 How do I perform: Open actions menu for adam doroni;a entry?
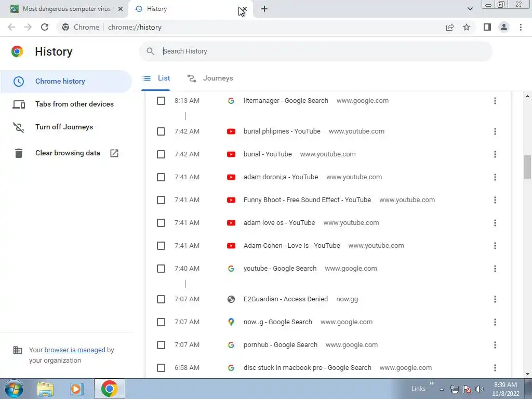(x=495, y=177)
